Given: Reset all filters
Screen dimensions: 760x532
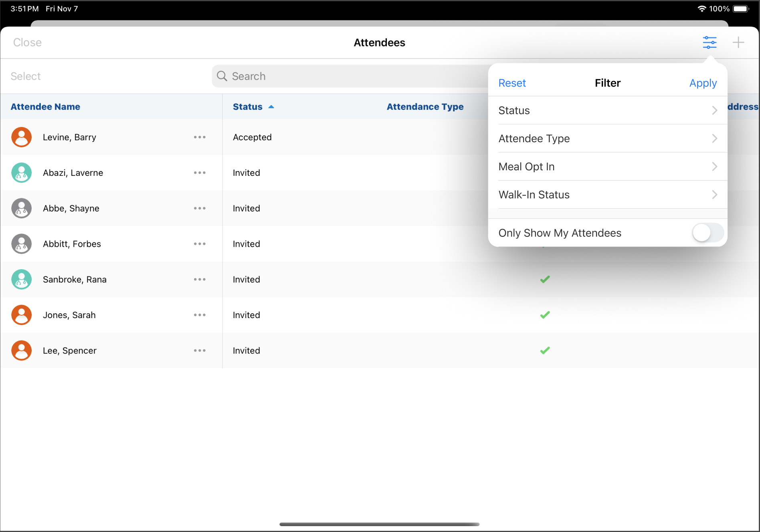Looking at the screenshot, I should 512,83.
